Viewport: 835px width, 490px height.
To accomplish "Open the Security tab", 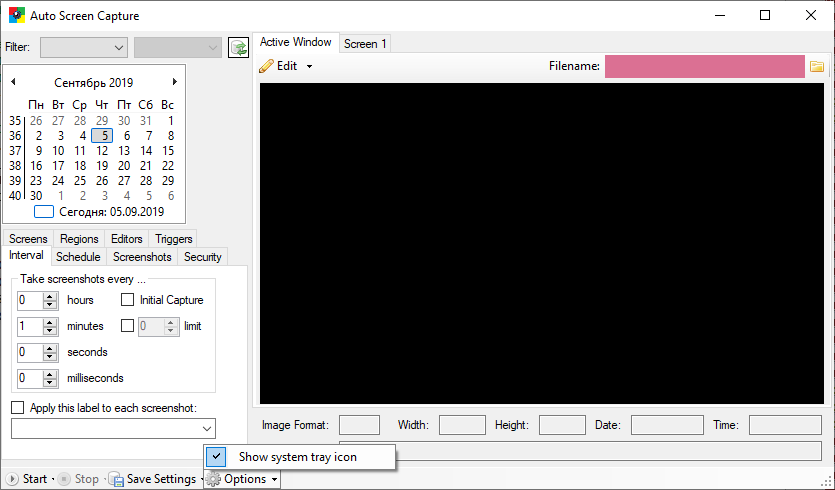I will 202,257.
